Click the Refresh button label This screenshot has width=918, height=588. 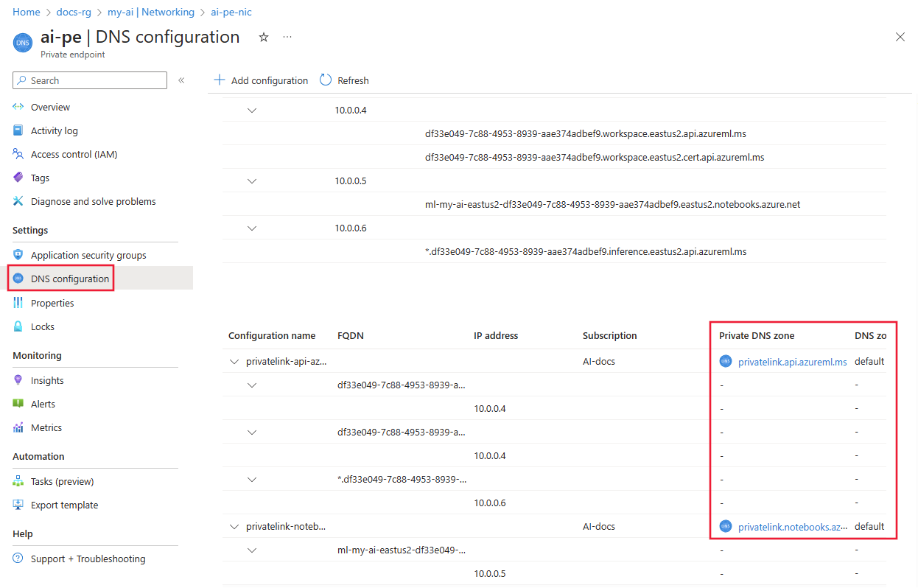(x=353, y=80)
